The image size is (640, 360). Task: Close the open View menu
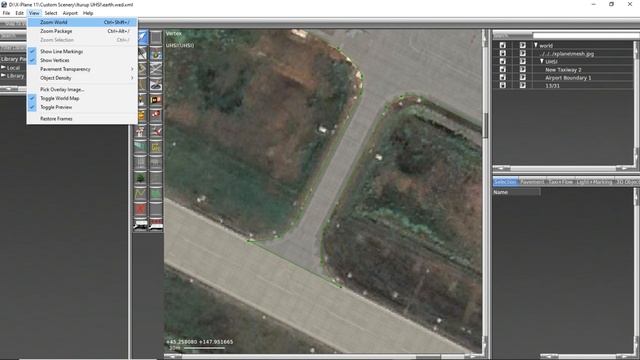(34, 13)
